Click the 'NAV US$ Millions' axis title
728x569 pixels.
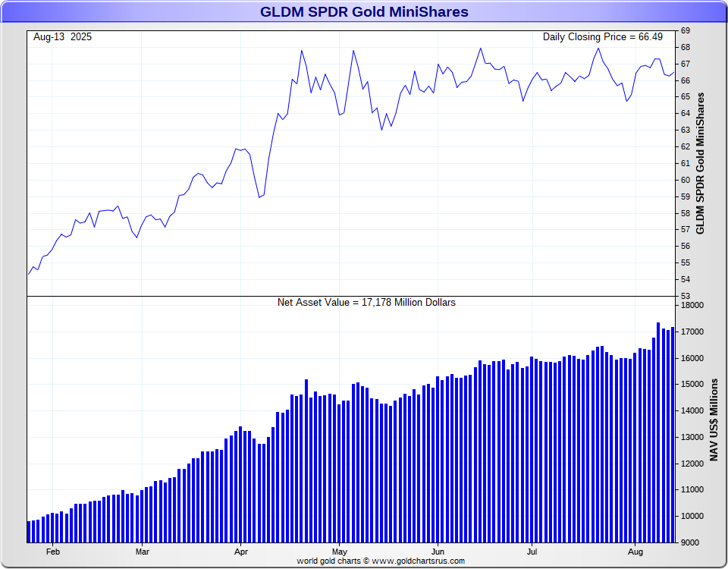click(x=714, y=420)
